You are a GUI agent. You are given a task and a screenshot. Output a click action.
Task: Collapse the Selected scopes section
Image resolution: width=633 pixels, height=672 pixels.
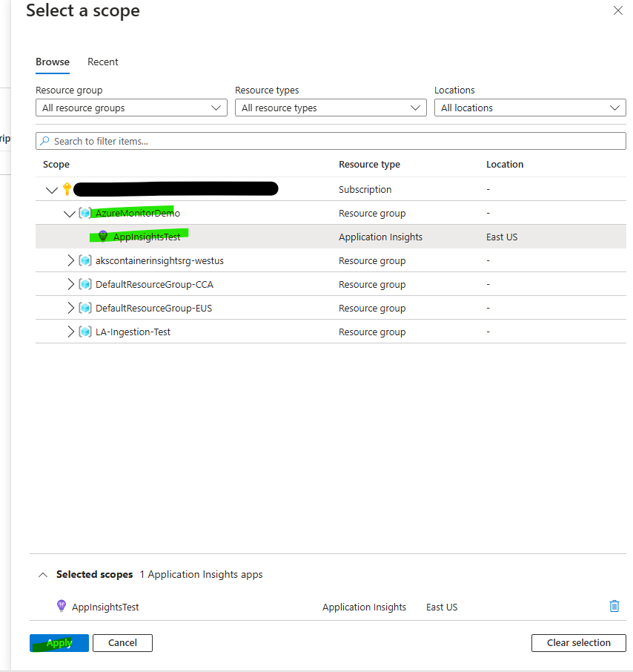click(43, 575)
